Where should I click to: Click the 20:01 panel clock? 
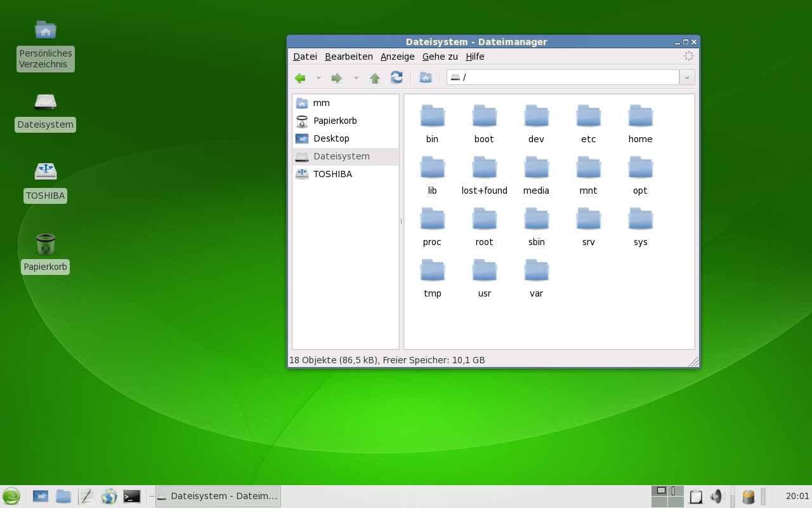(x=797, y=497)
